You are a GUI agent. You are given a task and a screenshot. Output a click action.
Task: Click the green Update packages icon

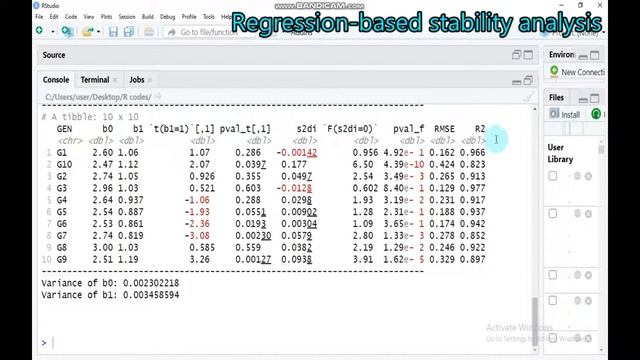click(x=596, y=114)
